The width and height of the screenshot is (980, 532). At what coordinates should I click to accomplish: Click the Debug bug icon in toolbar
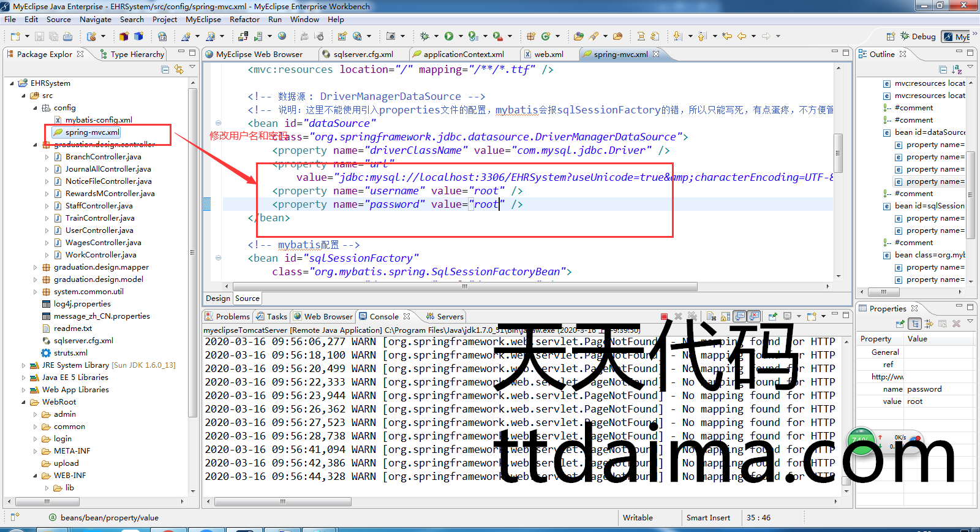[x=424, y=36]
